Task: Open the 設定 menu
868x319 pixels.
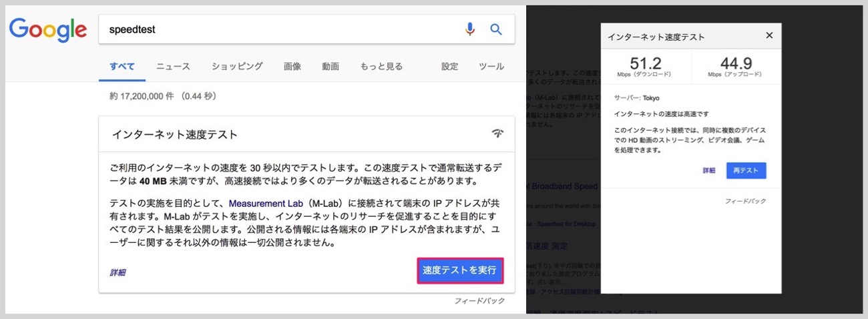Action: 450,66
